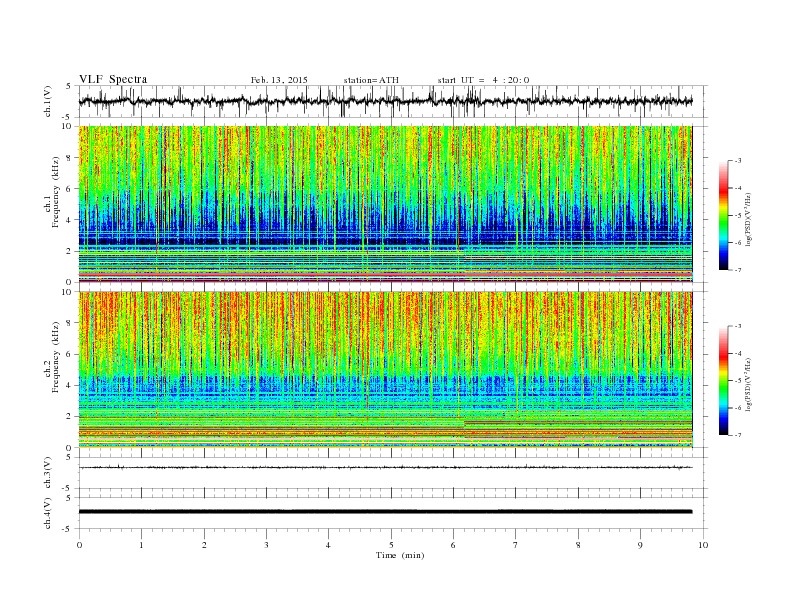Click inside the ch.2 spectrogram panel
Screen dimensions: 792x612
(385, 370)
